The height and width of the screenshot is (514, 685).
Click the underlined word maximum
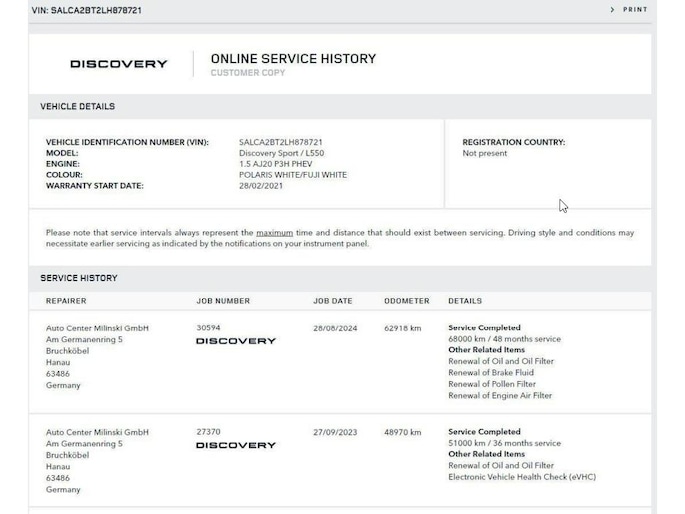(x=274, y=233)
